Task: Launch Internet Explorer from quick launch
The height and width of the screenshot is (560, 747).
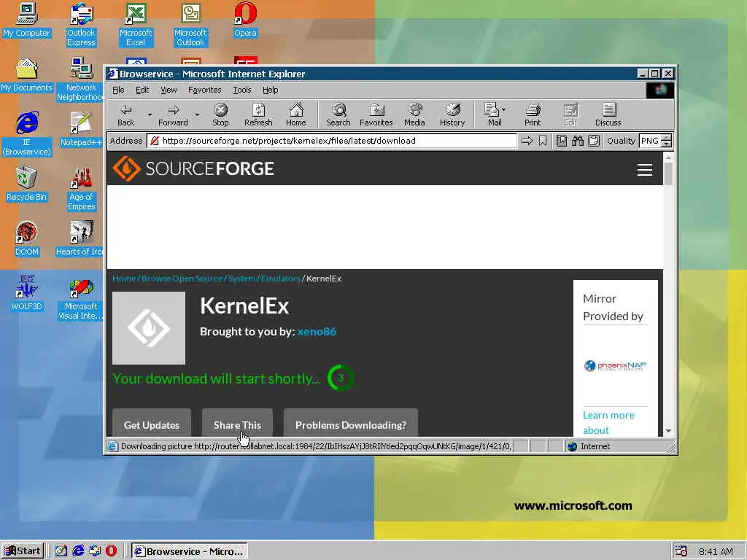Action: (78, 551)
